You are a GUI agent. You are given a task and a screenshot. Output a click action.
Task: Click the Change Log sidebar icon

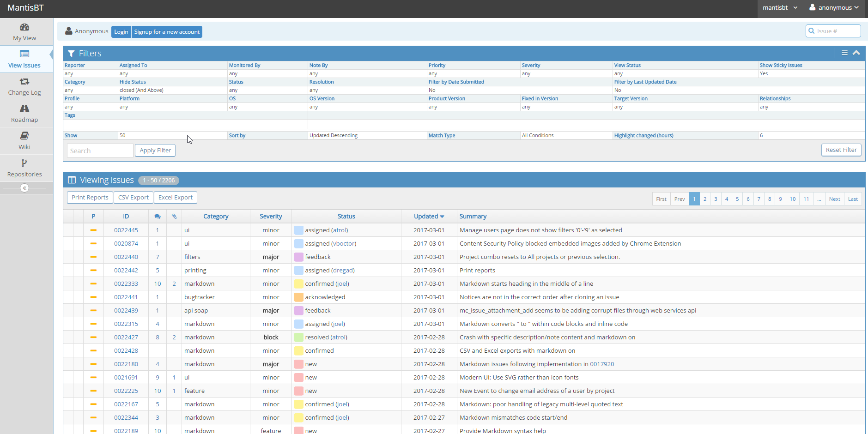pyautogui.click(x=24, y=82)
